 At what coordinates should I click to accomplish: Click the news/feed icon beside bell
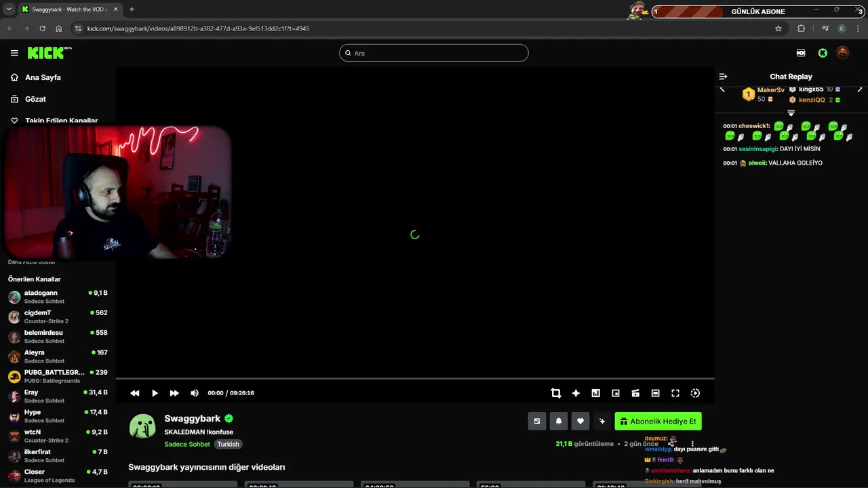tap(537, 421)
